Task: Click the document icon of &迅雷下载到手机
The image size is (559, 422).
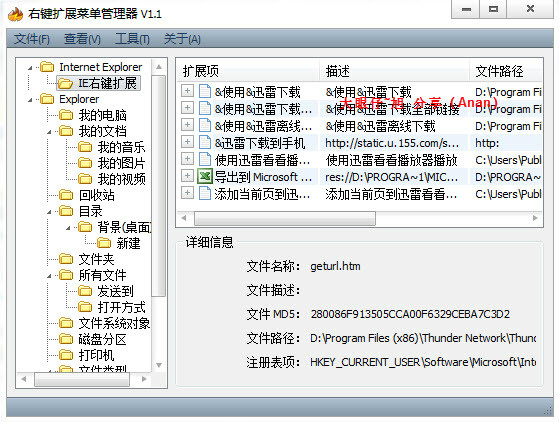Action: 205,142
